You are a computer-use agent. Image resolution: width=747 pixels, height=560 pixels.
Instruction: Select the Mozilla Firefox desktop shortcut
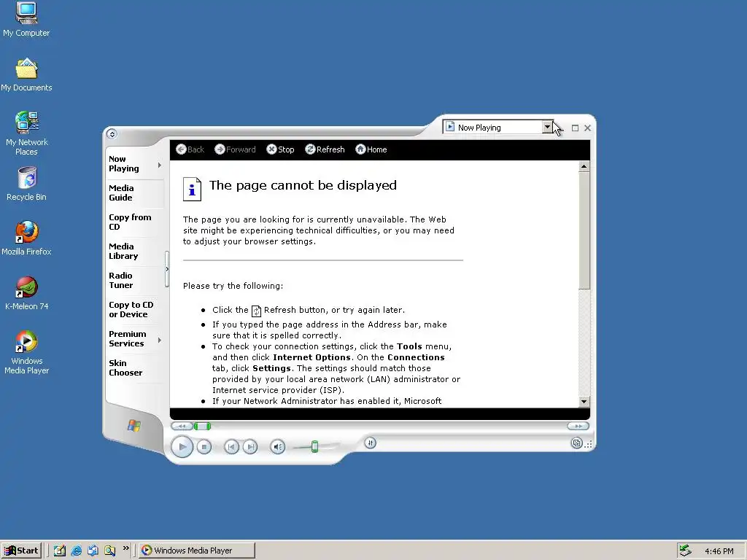[x=26, y=238]
